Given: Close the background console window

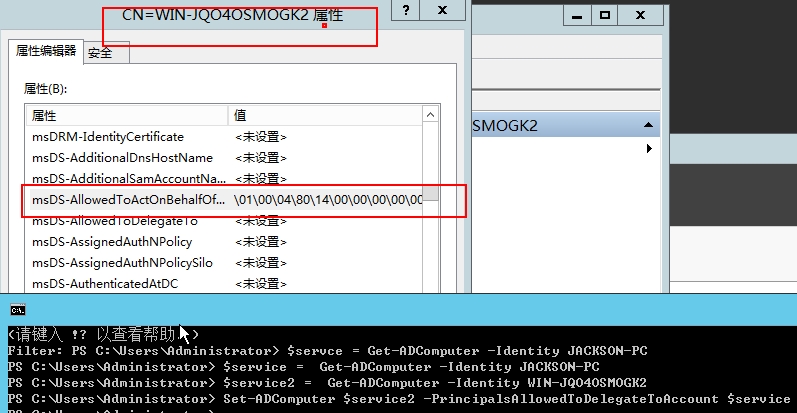Looking at the screenshot, I should pyautogui.click(x=638, y=16).
